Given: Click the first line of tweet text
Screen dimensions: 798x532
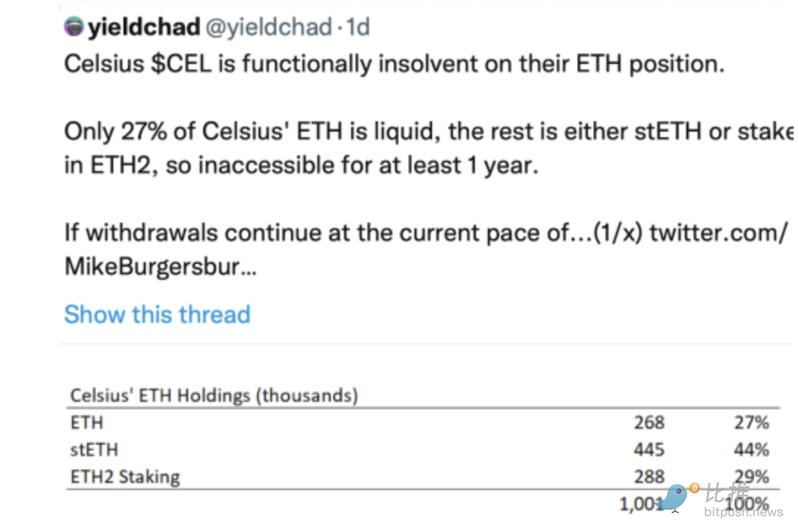Looking at the screenshot, I should click(395, 65).
